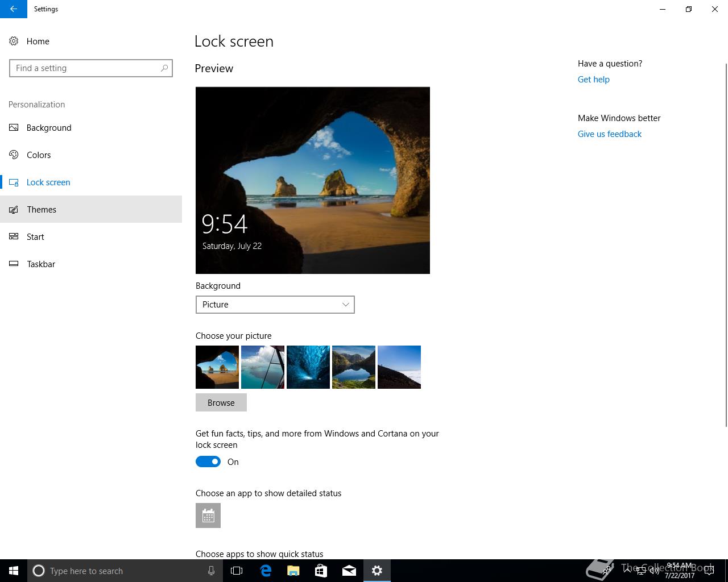Click the Cortana circle icon
This screenshot has height=582, width=728.
(x=39, y=571)
